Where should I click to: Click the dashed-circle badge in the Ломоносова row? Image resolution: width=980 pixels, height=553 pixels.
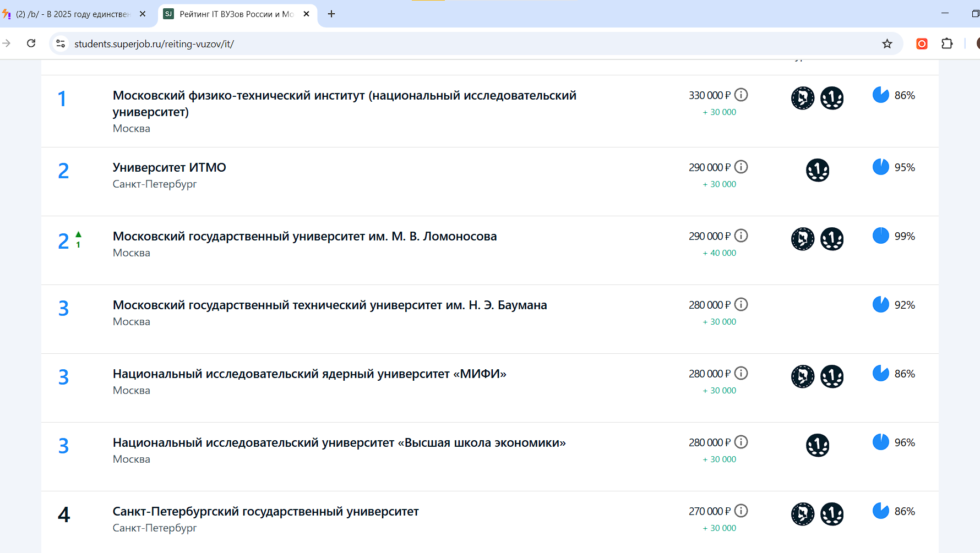(x=803, y=239)
